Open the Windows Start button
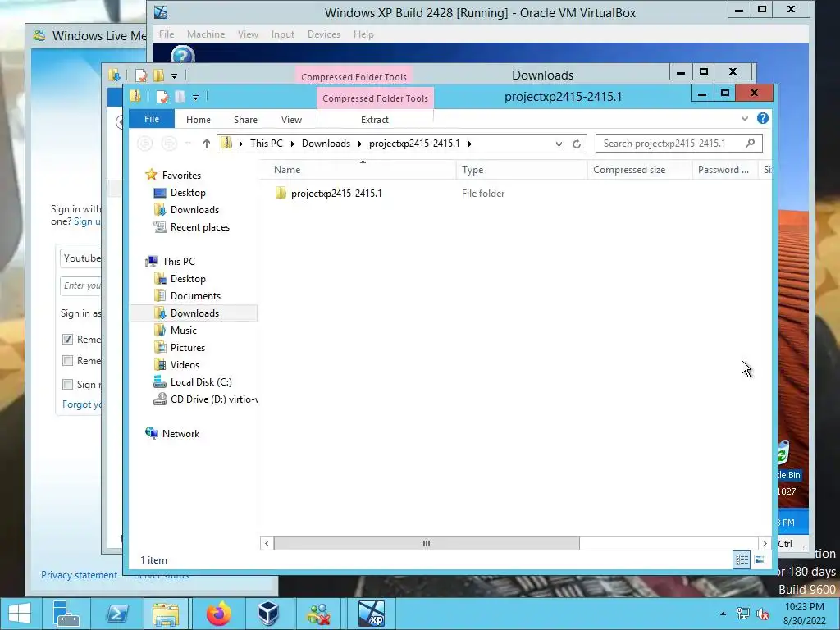This screenshot has height=630, width=840. coord(20,614)
